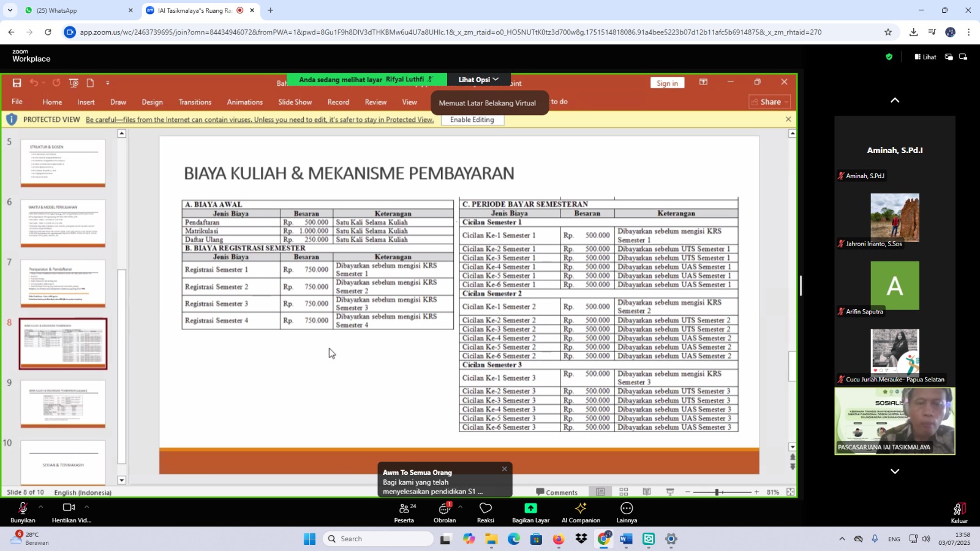Open the Windows taskbar Search box

point(380,539)
